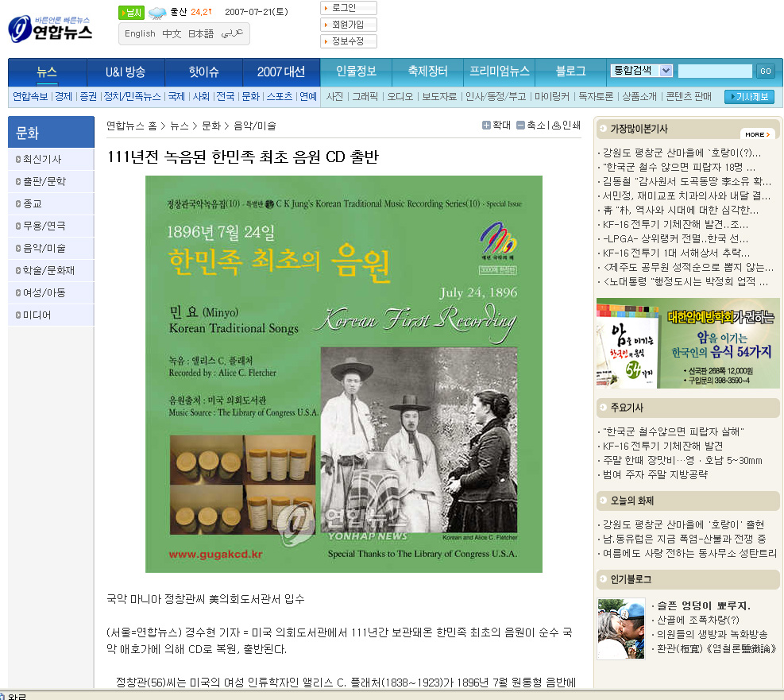Open 연예 submenu link

pyautogui.click(x=308, y=96)
